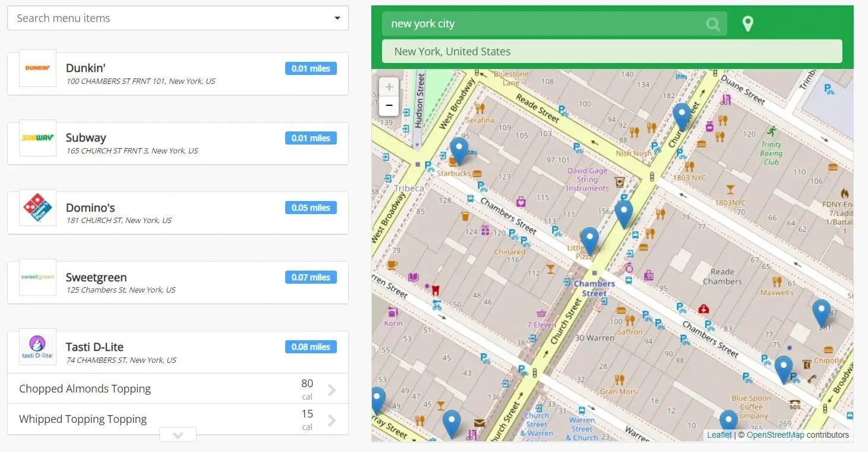
Task: Open the Domino's restaurant name
Action: click(90, 208)
